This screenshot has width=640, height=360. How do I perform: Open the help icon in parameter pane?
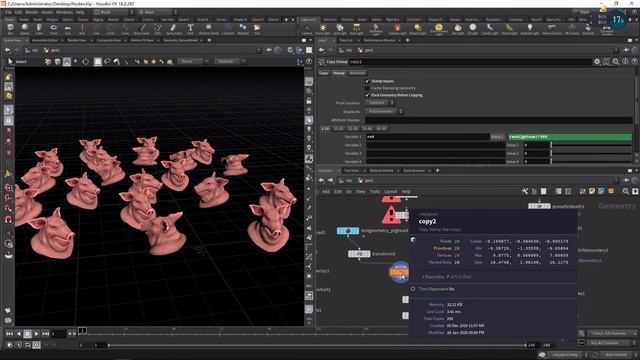click(634, 62)
